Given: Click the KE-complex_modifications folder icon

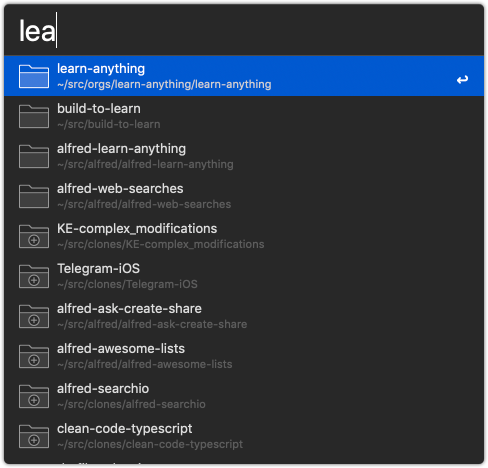Looking at the screenshot, I should click(34, 236).
